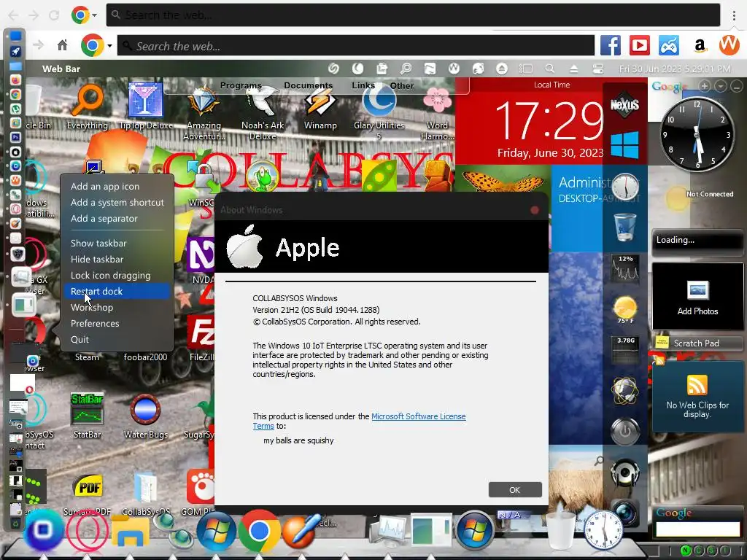Screen dimensions: 747x560
Task: Open File Explorer folder in bottom dock
Action: click(x=130, y=531)
